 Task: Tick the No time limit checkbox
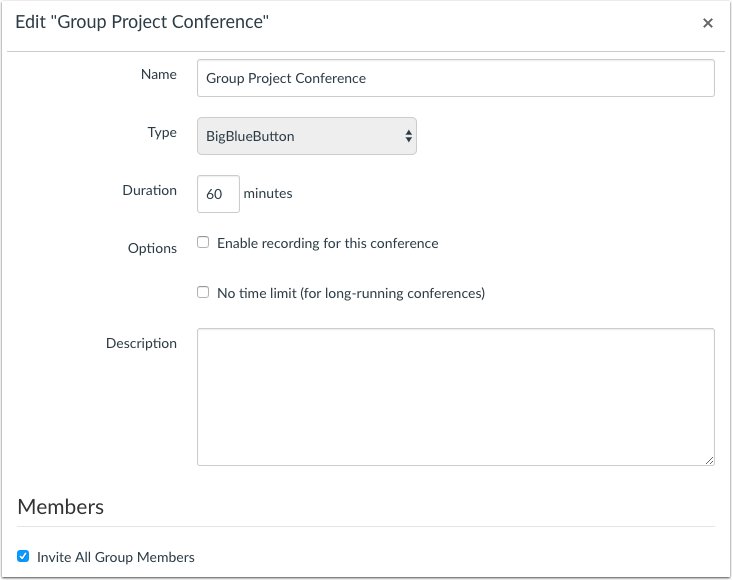coord(203,292)
